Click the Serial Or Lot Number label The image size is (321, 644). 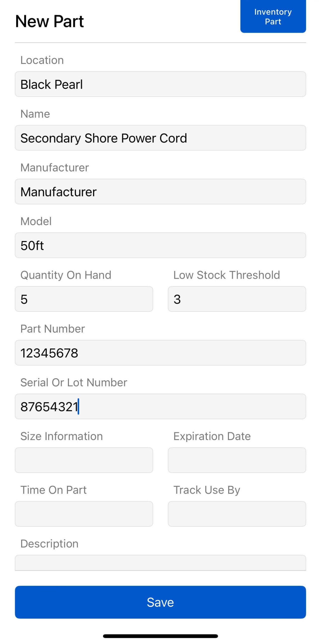(x=74, y=382)
